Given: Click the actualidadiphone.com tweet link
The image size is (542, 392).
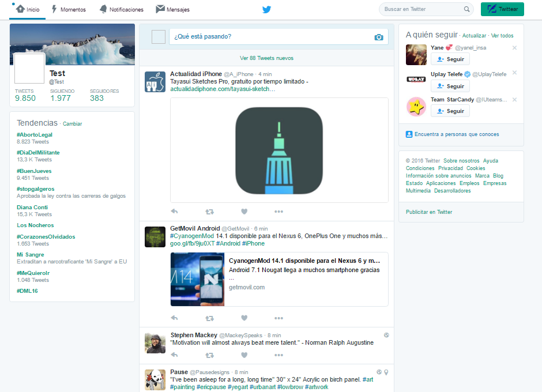Looking at the screenshot, I should click(x=223, y=89).
